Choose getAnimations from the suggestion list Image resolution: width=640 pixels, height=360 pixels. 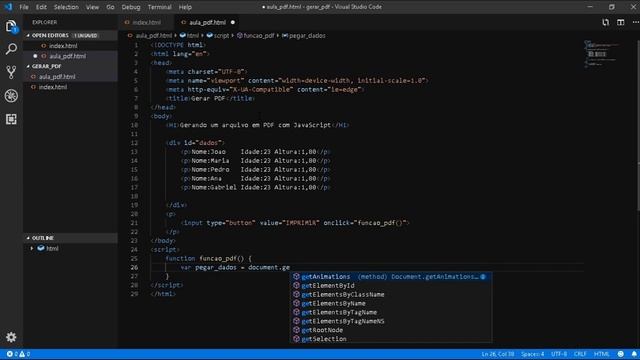391,277
